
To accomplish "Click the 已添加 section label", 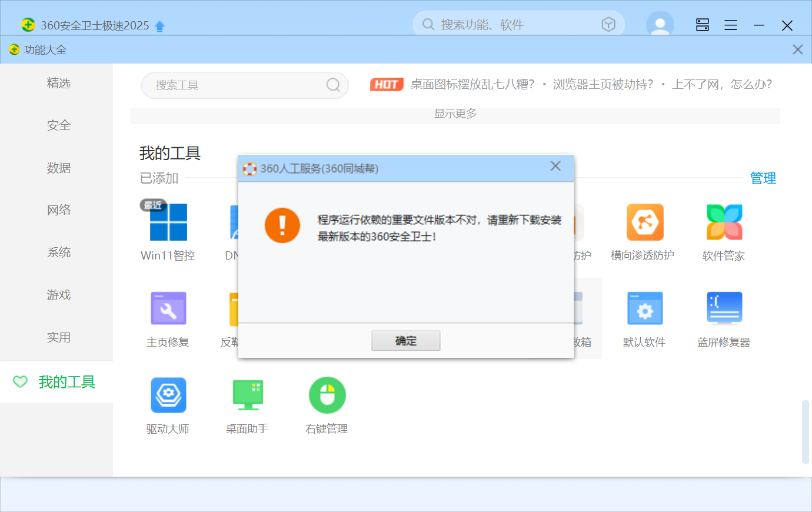I will click(159, 178).
